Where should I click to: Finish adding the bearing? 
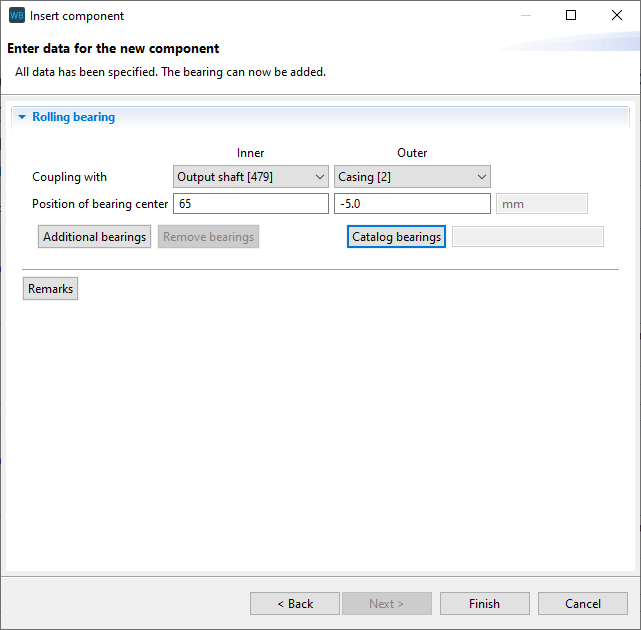coord(484,604)
